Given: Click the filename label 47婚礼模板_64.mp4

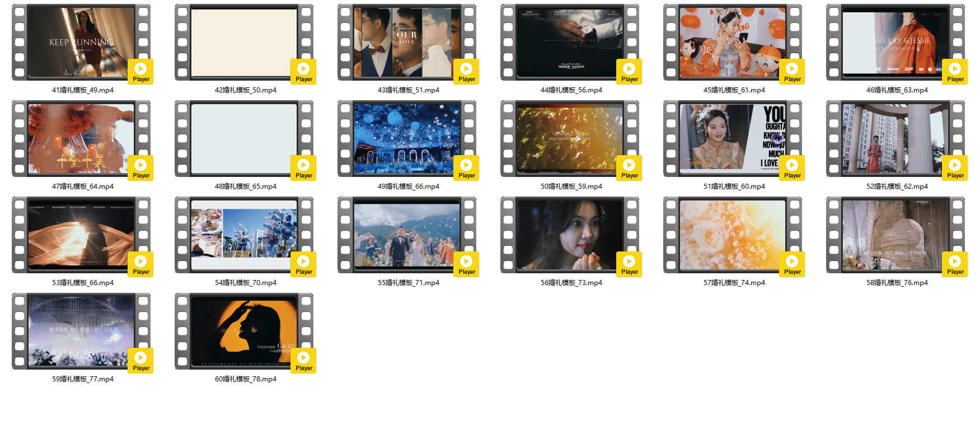Looking at the screenshot, I should (x=83, y=186).
